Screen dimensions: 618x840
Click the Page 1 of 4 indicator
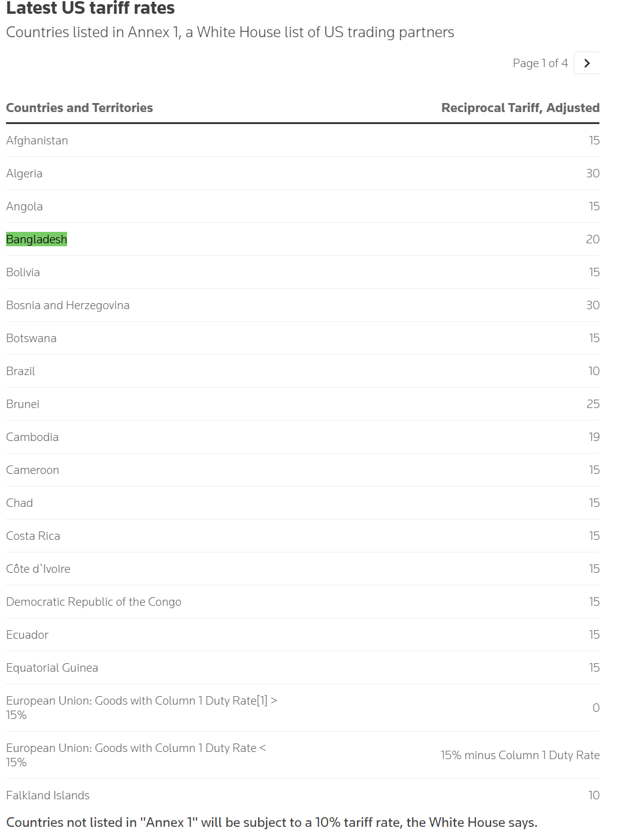click(x=540, y=63)
